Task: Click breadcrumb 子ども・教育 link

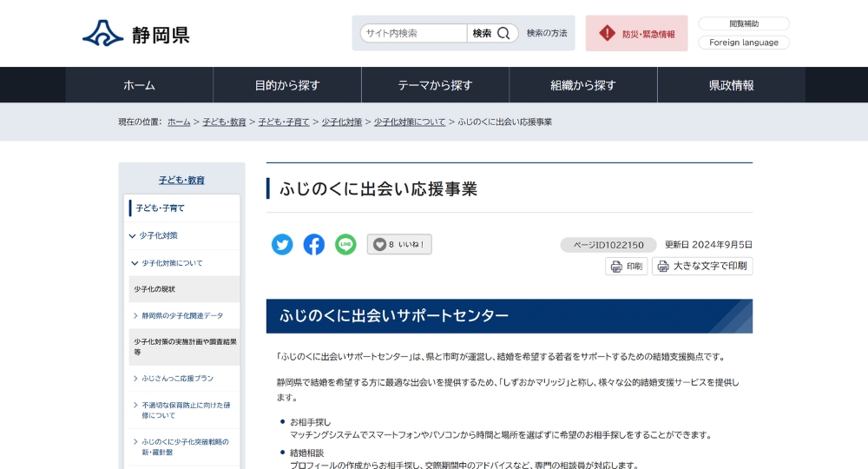Action: (224, 122)
